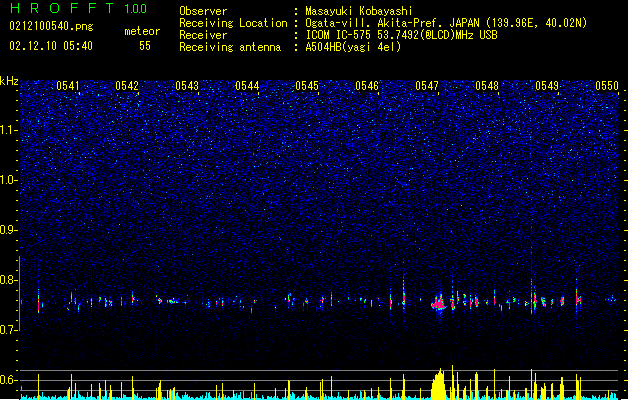This screenshot has width=629, height=400.
Task: Click the date stamp 02.12.10 05:40
Action: (x=51, y=46)
